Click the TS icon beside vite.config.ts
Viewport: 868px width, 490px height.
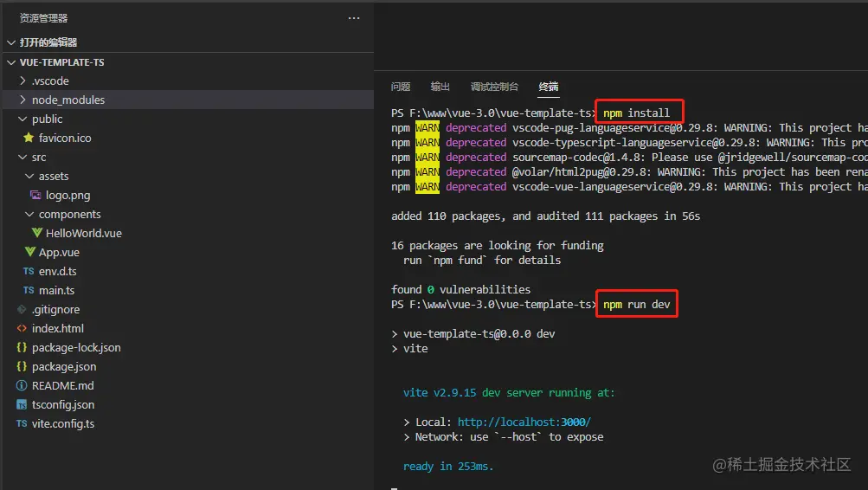[x=22, y=423]
